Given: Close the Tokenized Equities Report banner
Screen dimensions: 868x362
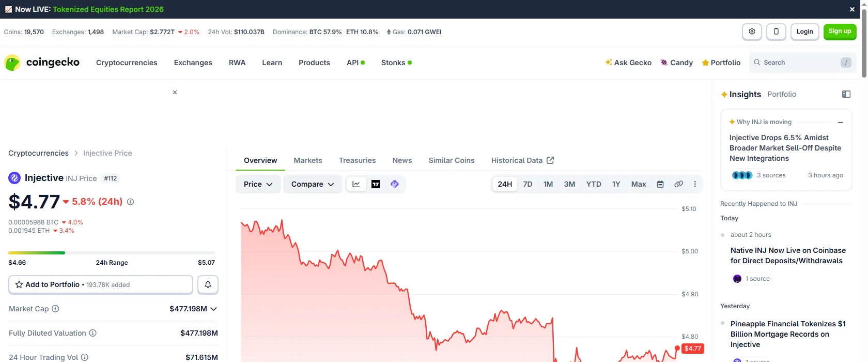Looking at the screenshot, I should pyautogui.click(x=852, y=9).
